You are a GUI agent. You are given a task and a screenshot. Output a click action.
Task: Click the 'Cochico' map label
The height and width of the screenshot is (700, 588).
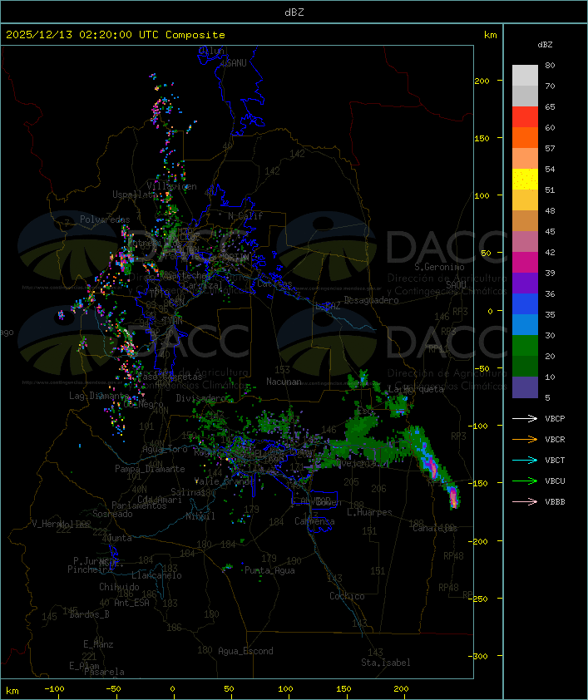(347, 596)
